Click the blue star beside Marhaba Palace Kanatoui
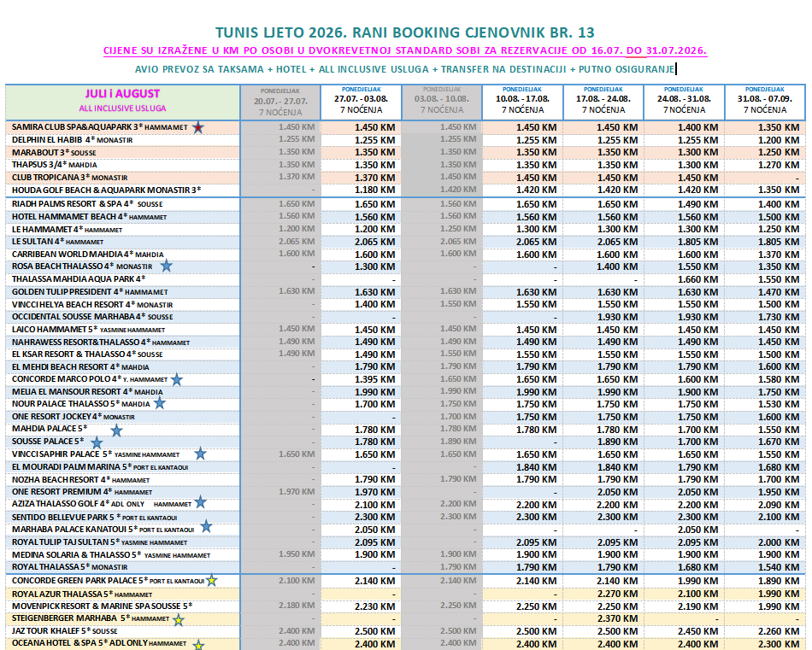This screenshot has width=812, height=650. click(206, 526)
